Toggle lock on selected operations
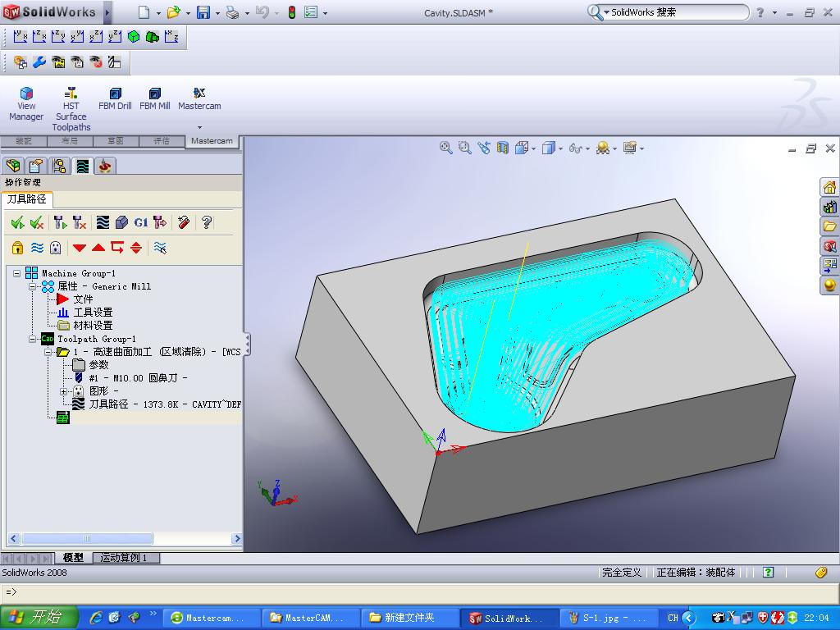This screenshot has width=840, height=630. (18, 248)
